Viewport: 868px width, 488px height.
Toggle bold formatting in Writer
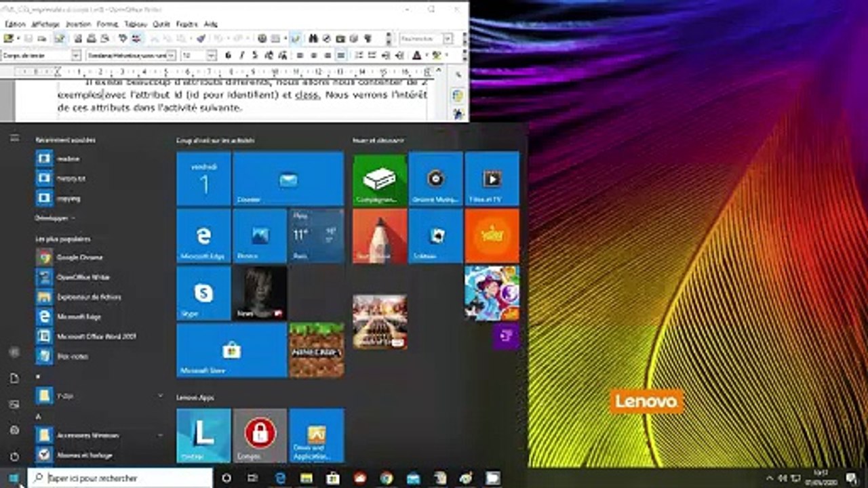tap(228, 56)
